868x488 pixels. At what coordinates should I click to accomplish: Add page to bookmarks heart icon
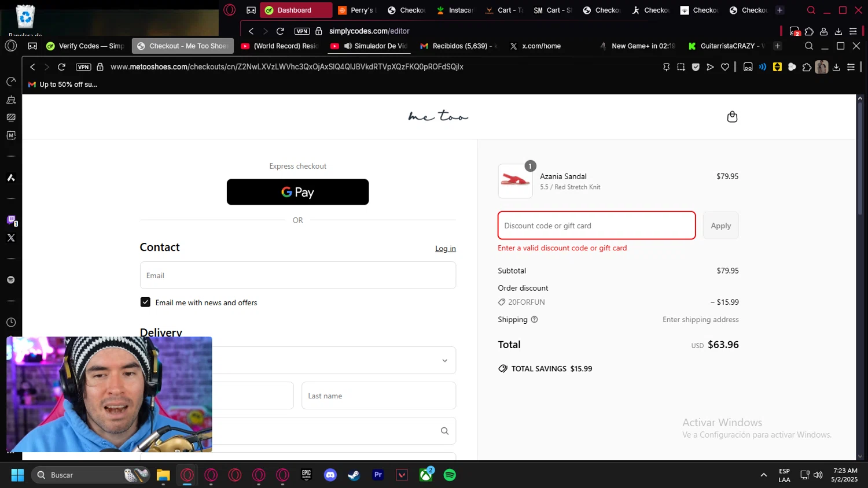(x=725, y=67)
